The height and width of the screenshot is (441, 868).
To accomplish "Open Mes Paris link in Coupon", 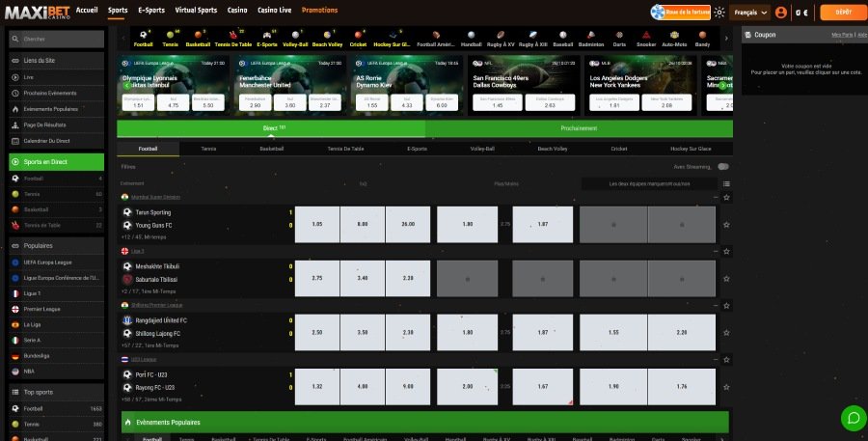I will (x=843, y=35).
